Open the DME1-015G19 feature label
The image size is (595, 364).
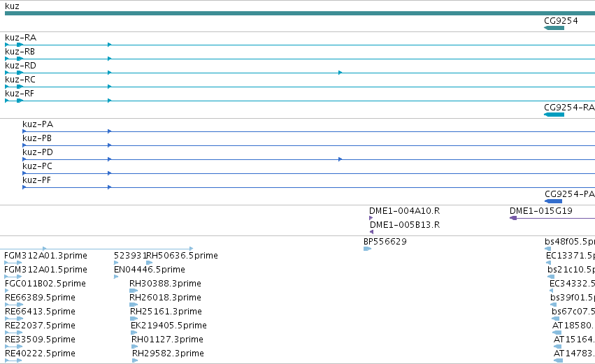(x=540, y=211)
